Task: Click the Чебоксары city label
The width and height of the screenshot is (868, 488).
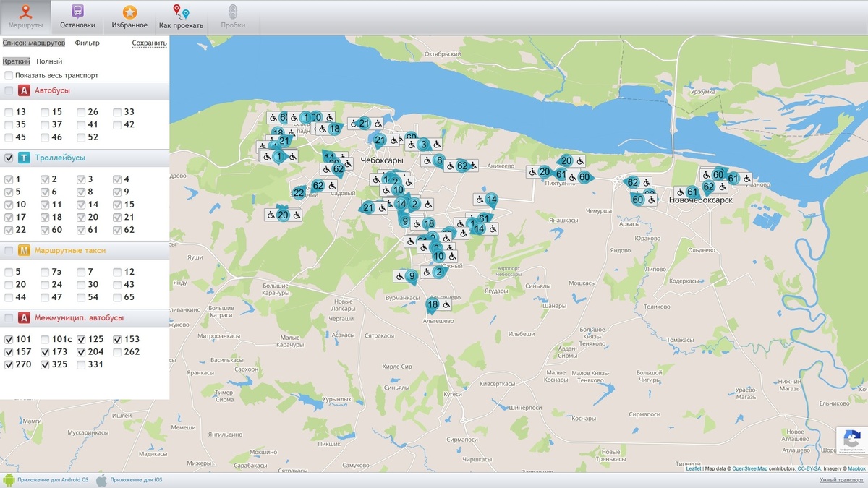Action: 381,160
